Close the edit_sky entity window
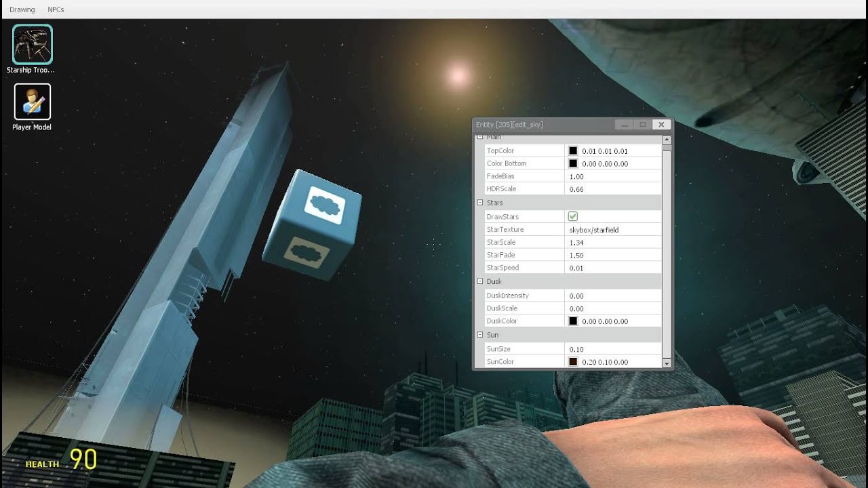This screenshot has width=868, height=488. click(661, 125)
